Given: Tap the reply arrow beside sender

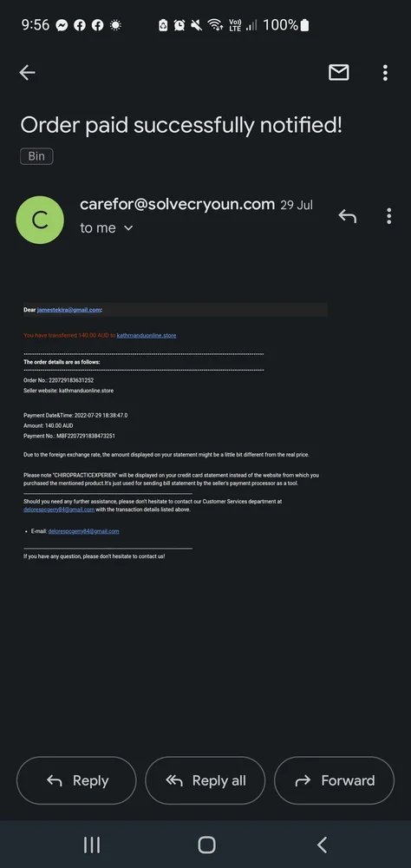Looking at the screenshot, I should click(x=348, y=216).
